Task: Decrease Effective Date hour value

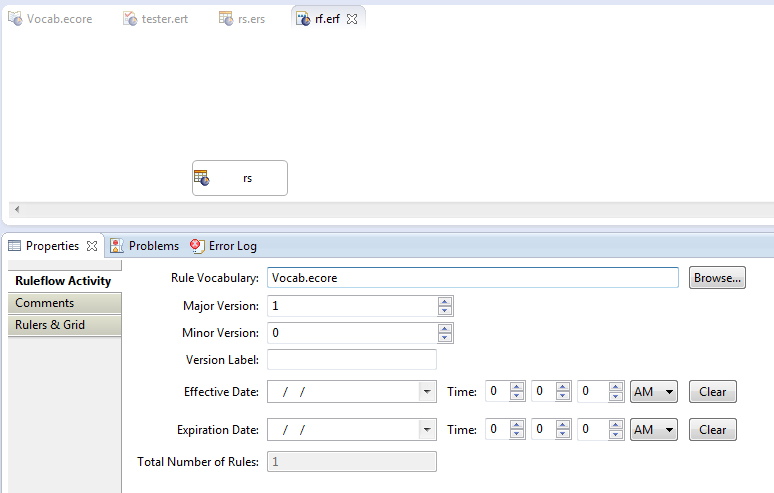Action: 517,396
